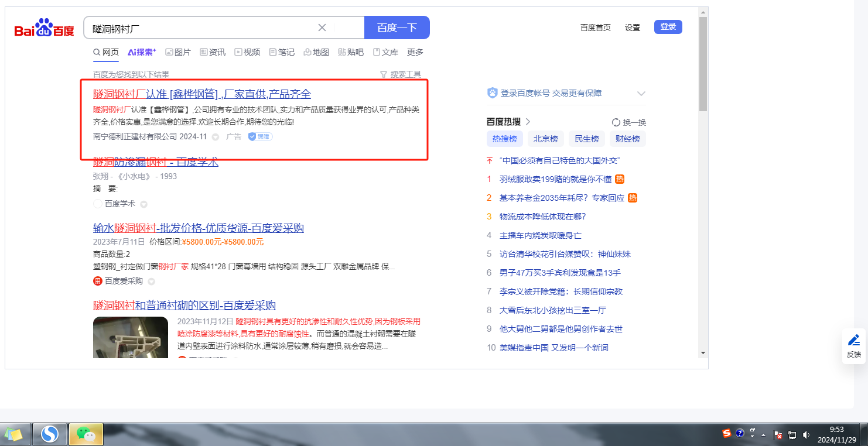Click the Sogou input method tray icon
Image resolution: width=868 pixels, height=446 pixels.
tap(727, 434)
